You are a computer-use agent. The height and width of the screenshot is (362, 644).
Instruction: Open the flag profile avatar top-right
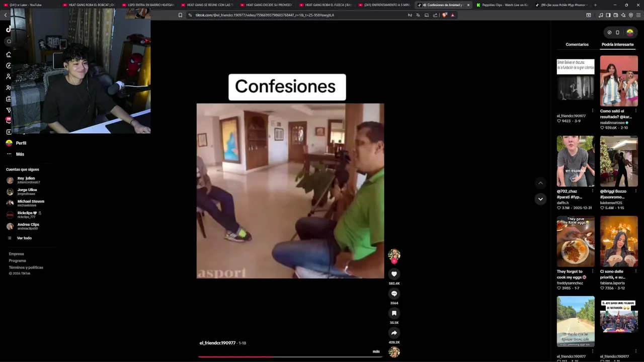click(629, 32)
